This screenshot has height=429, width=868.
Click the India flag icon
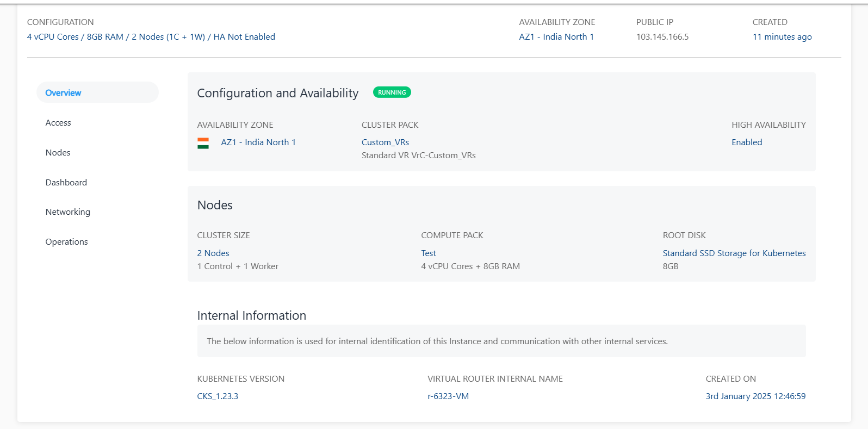[203, 143]
